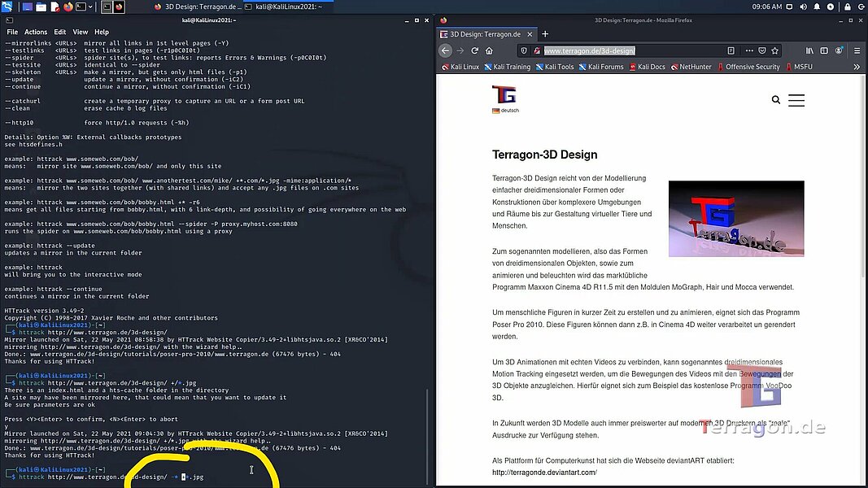This screenshot has width=868, height=488.
Task: Open the Firefox Library icon
Action: tap(809, 51)
